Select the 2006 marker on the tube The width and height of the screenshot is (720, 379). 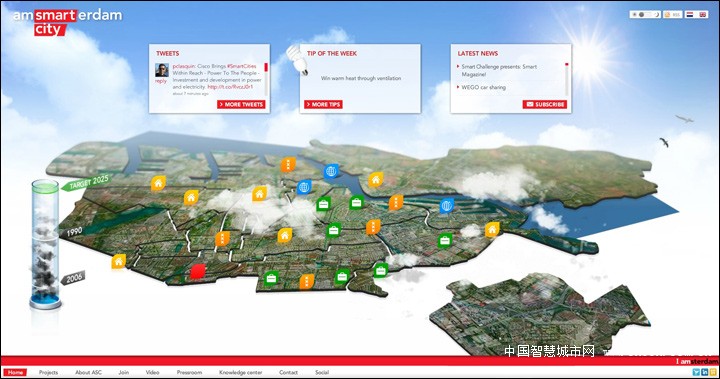[x=73, y=277]
